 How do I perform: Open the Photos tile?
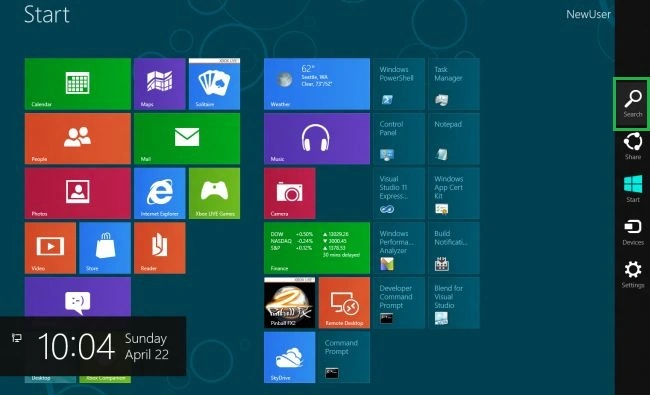coord(78,193)
